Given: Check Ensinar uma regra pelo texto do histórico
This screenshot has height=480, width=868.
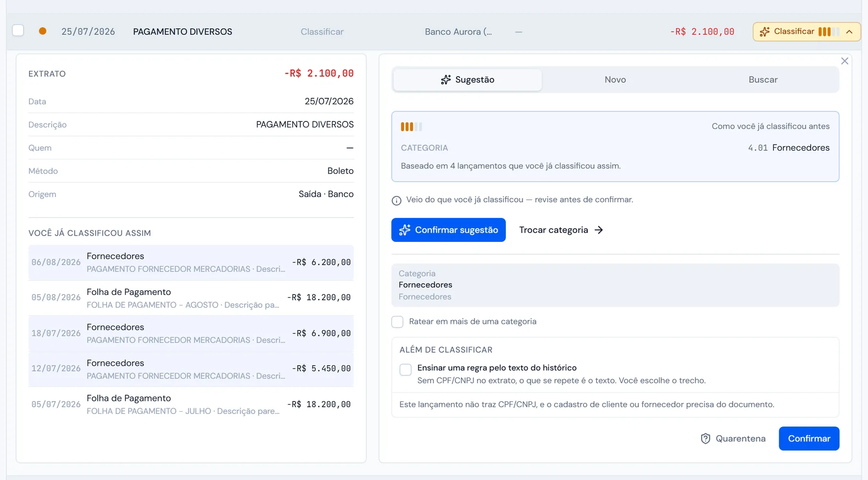Looking at the screenshot, I should pyautogui.click(x=406, y=369).
